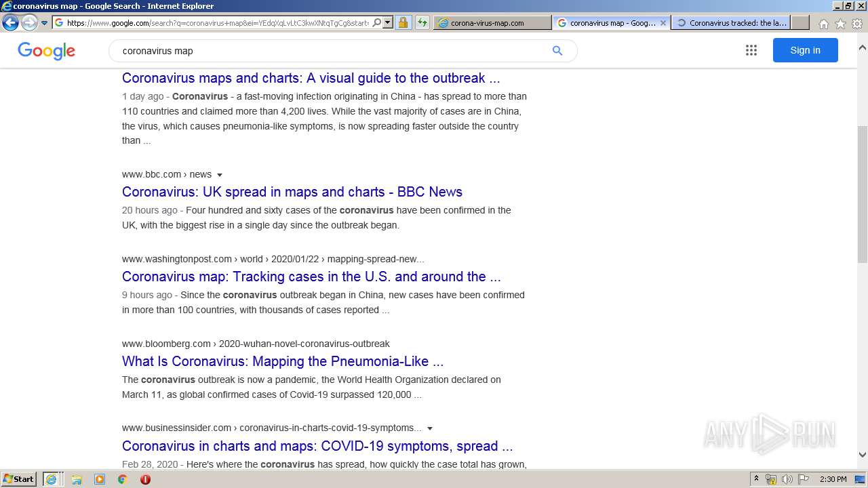
Task: Click the page scroll up arrow
Action: [x=863, y=48]
